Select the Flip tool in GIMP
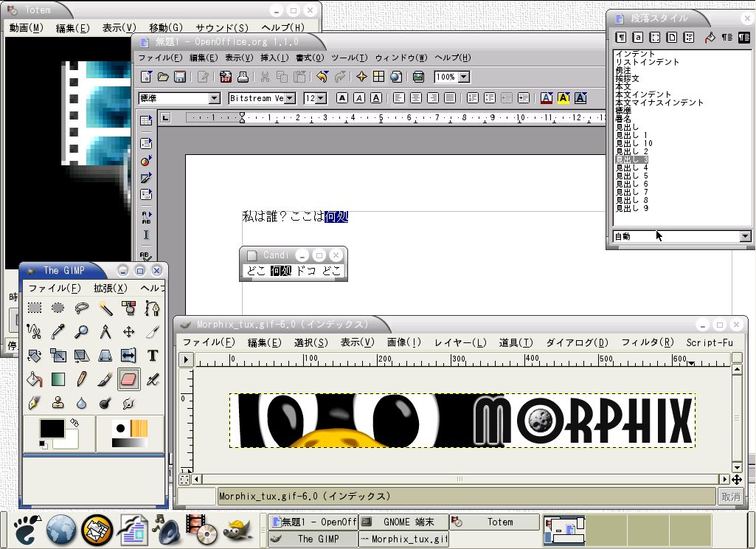The image size is (756, 549). pyautogui.click(x=129, y=356)
